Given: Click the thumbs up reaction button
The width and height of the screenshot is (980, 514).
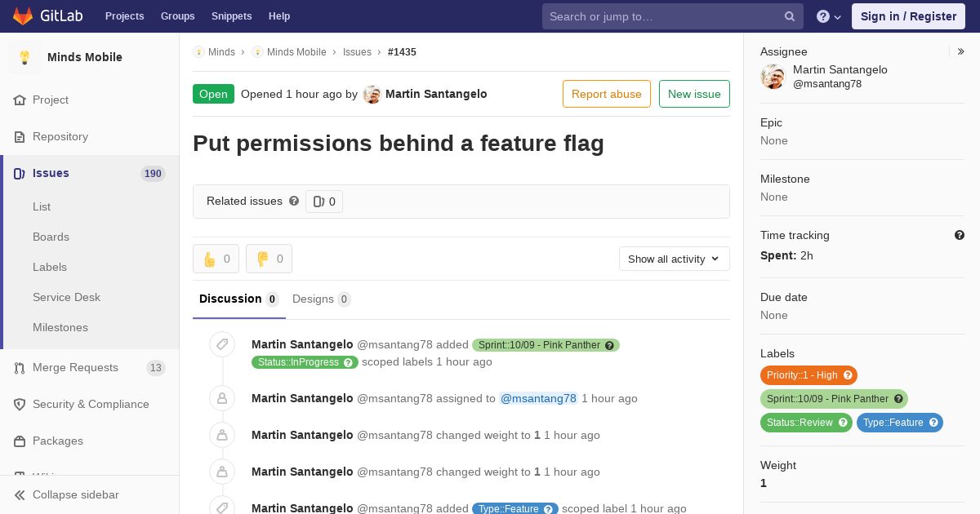Looking at the screenshot, I should tap(216, 259).
